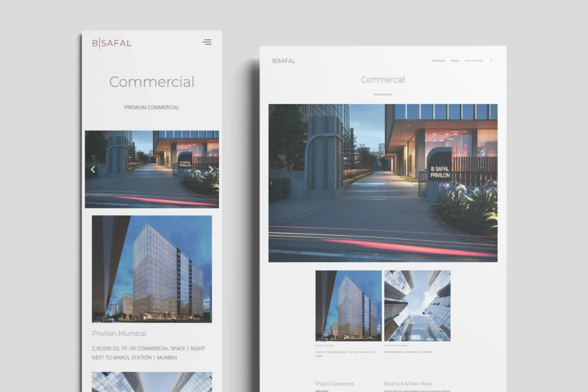Click the Project Clearances heading
Screen dimensions: 588x392
coord(335,384)
